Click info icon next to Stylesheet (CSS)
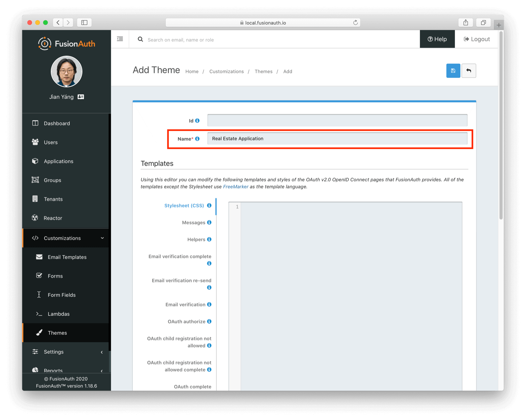Image resolution: width=526 pixels, height=420 pixels. tap(209, 205)
